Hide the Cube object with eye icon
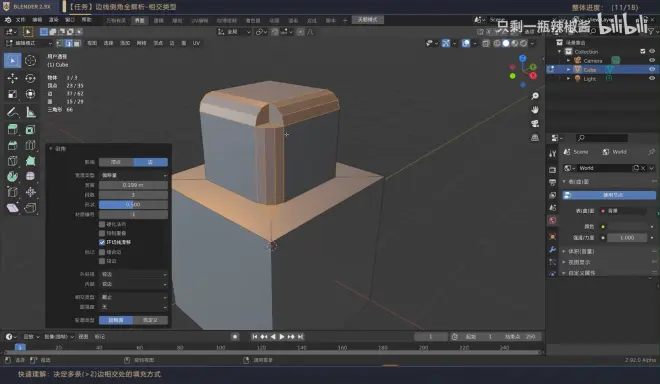The image size is (660, 384). (652, 69)
